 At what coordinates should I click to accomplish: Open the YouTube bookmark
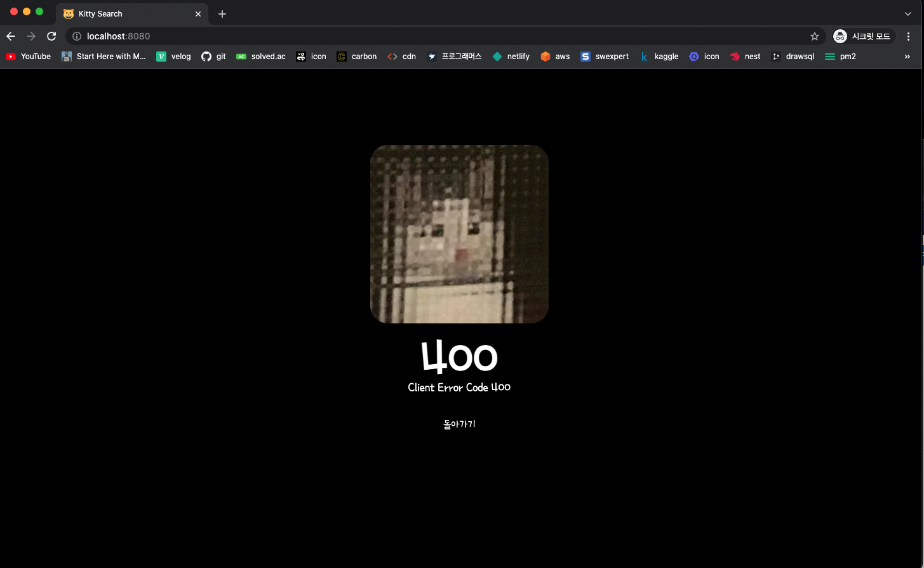[x=28, y=57]
